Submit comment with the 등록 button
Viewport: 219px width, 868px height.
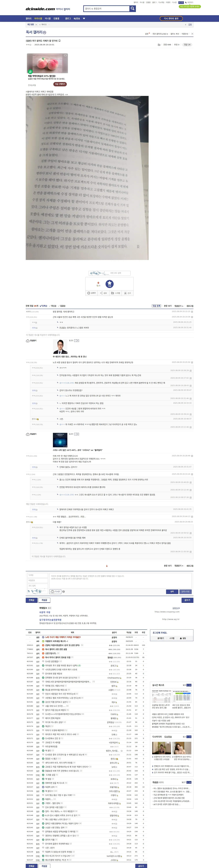tap(172, 592)
